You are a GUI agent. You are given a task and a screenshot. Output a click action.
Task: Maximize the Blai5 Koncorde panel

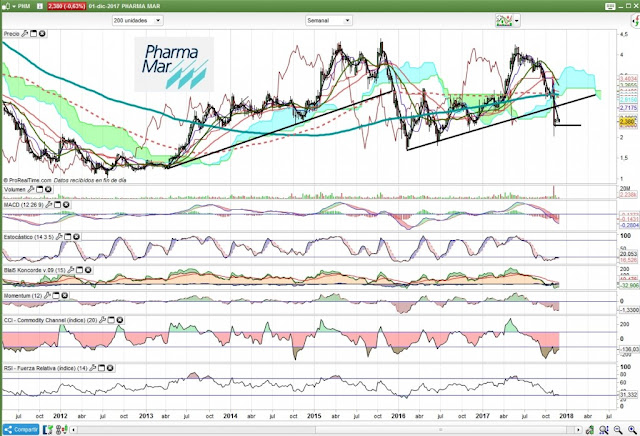[x=79, y=270]
